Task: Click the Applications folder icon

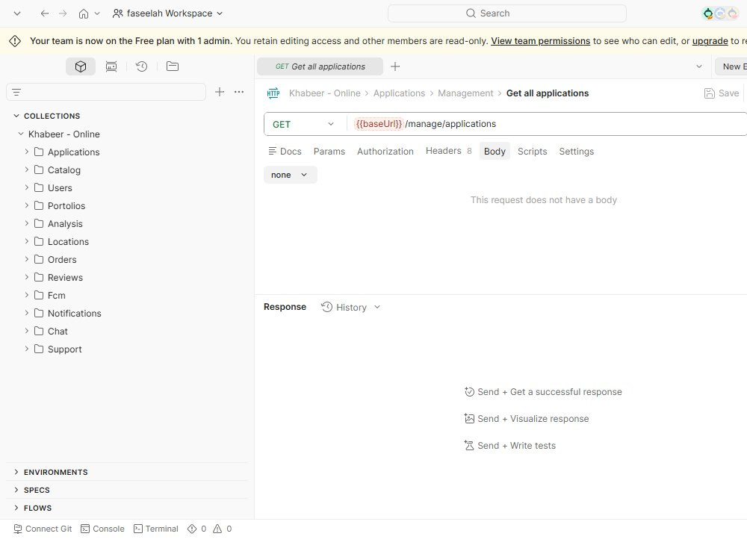Action: point(39,152)
